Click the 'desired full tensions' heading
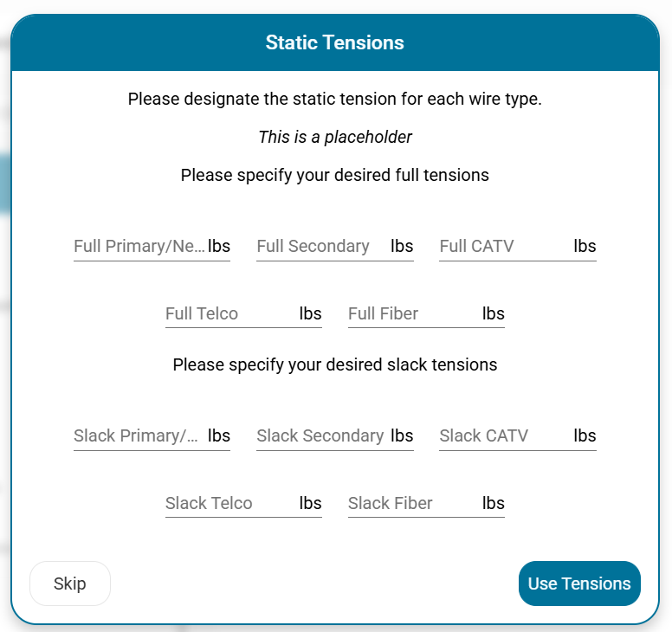Image resolution: width=672 pixels, height=632 pixels. tap(335, 175)
